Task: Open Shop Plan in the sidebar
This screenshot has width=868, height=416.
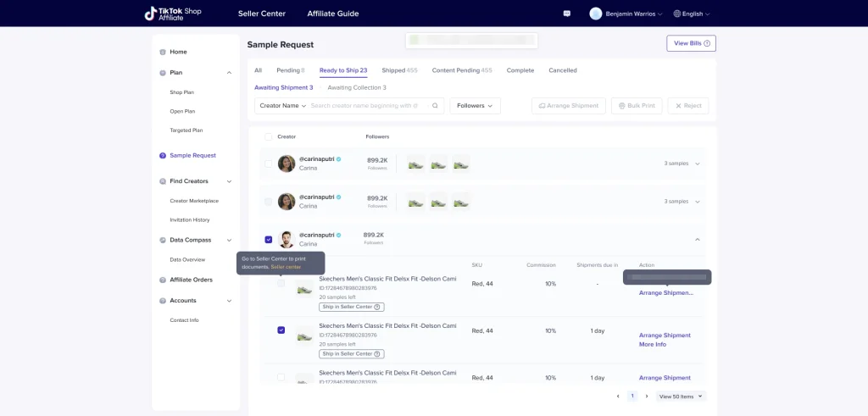Action: click(182, 92)
